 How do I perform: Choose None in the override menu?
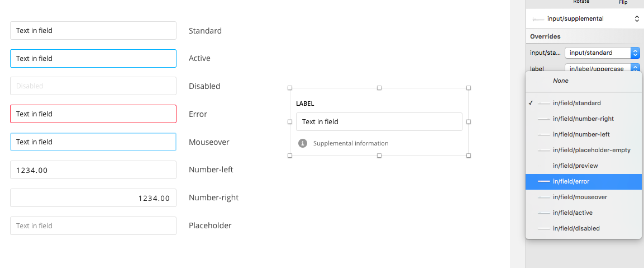[561, 81]
